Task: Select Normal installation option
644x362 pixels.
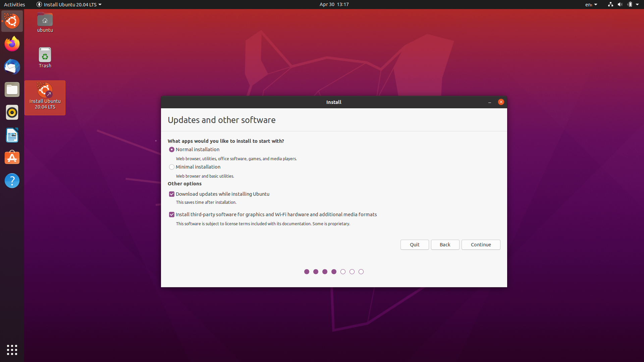Action: coord(172,149)
